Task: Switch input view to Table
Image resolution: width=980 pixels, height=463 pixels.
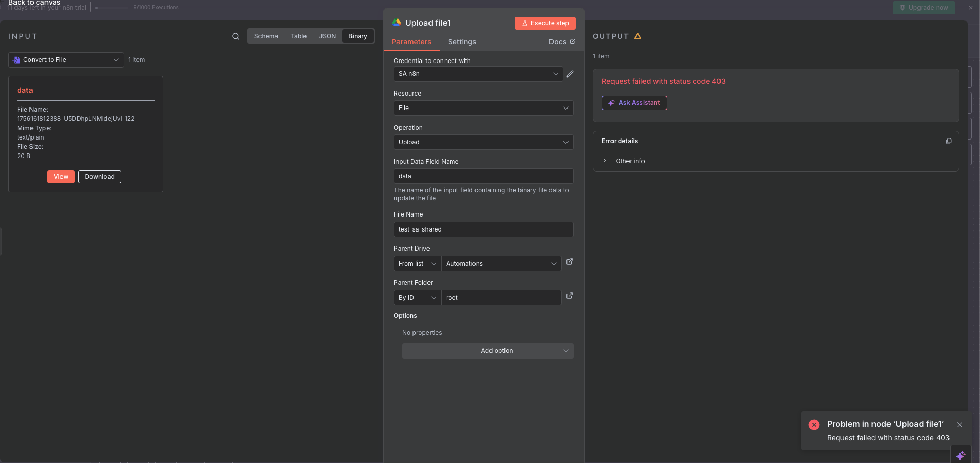Action: 298,36
